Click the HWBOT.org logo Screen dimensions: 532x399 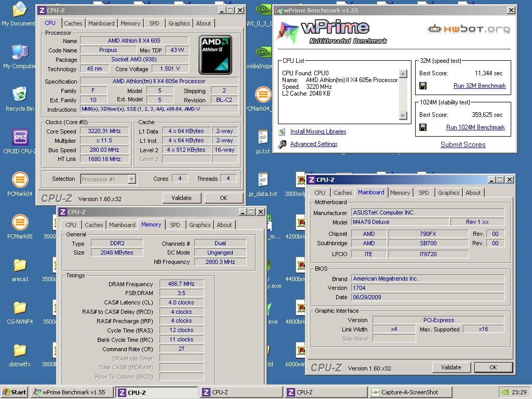click(x=469, y=29)
